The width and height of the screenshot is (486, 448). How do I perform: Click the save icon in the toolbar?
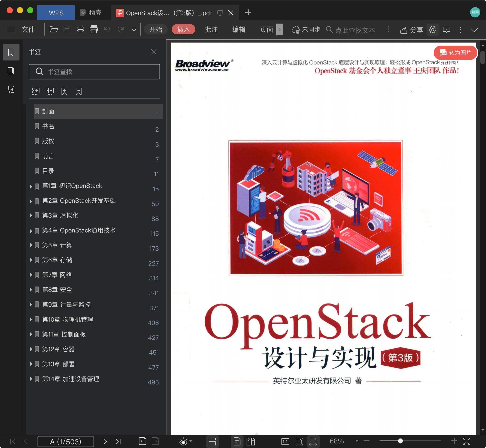(67, 29)
